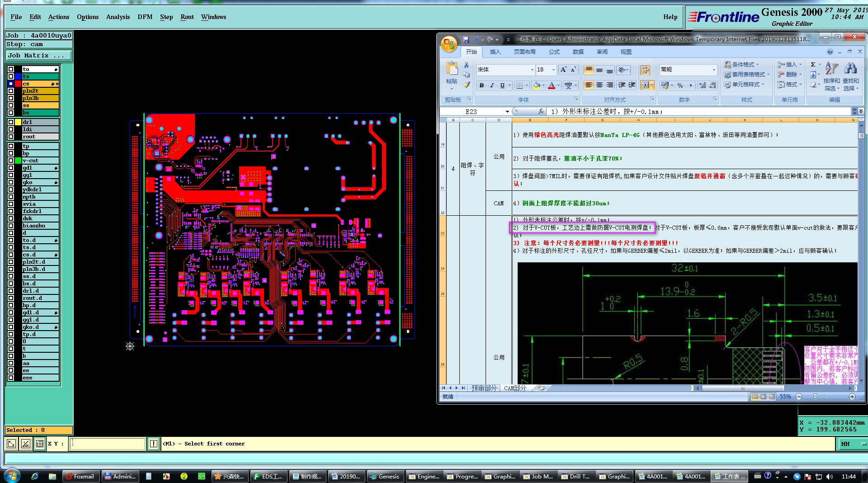
Task: Click the exclamation mark icon beside XY field
Action: click(154, 444)
